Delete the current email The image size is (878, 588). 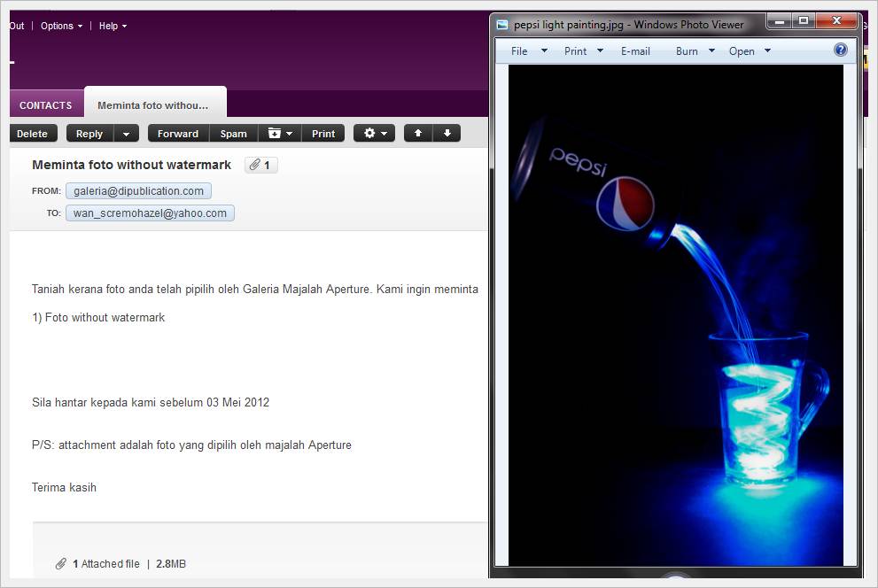coord(33,133)
